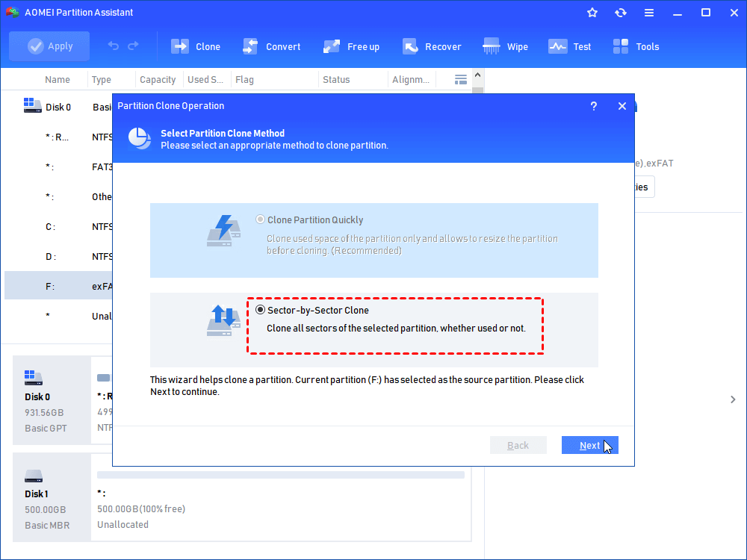Click the Apply checkmark button

pos(49,46)
